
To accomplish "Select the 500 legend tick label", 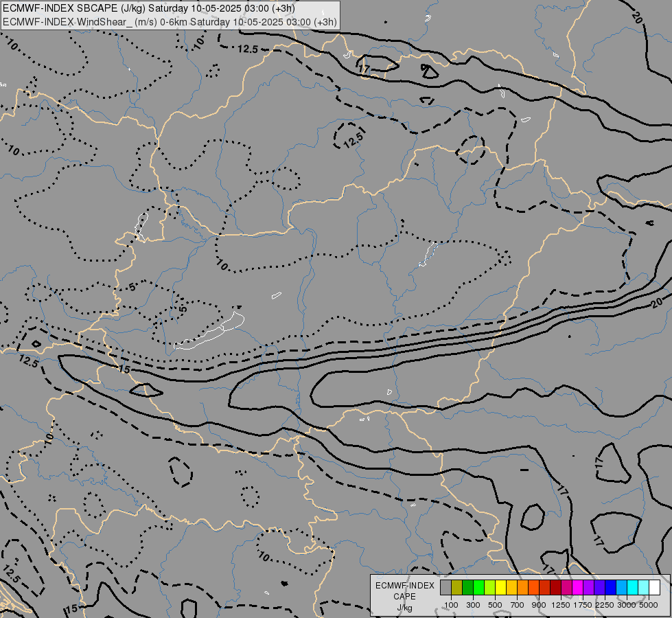I will (495, 605).
